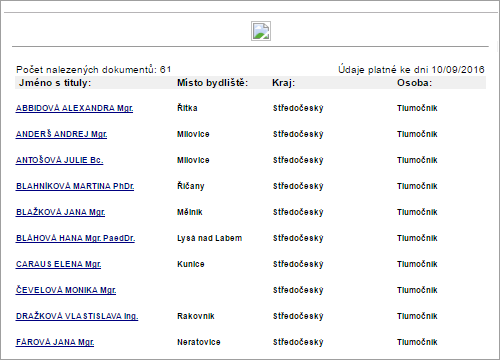Click the 'Údaje platné ke dni' date text
Screen dimensions: 500x360
pos(411,69)
